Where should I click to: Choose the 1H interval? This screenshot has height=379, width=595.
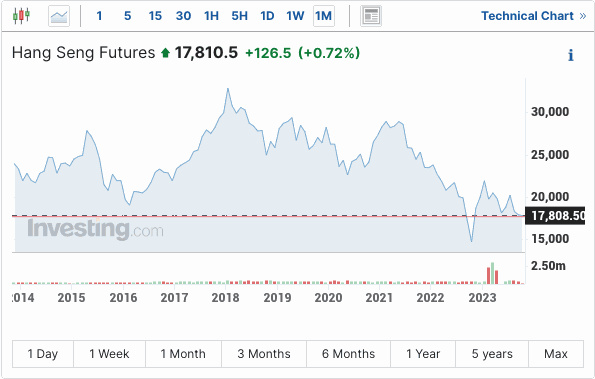click(211, 16)
